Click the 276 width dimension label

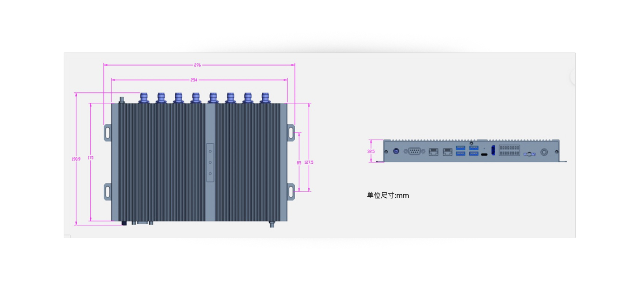[x=198, y=65]
